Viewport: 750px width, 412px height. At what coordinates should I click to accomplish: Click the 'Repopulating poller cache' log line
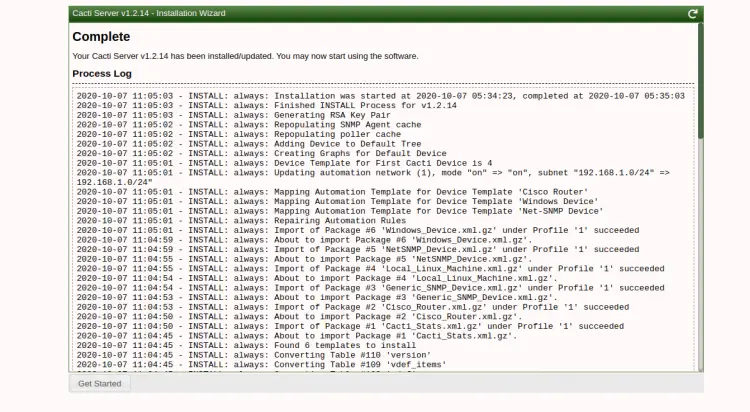pos(239,134)
